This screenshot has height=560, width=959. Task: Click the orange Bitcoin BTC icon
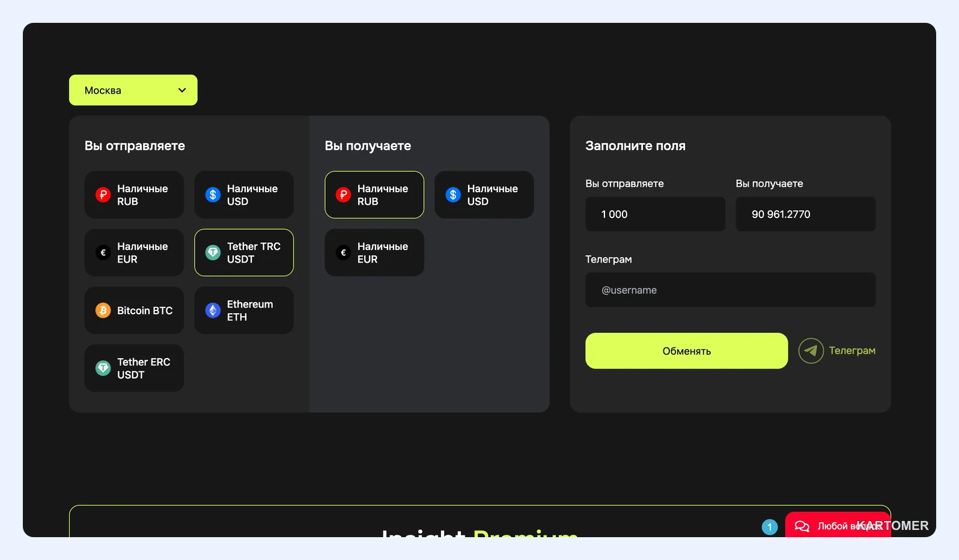point(103,311)
